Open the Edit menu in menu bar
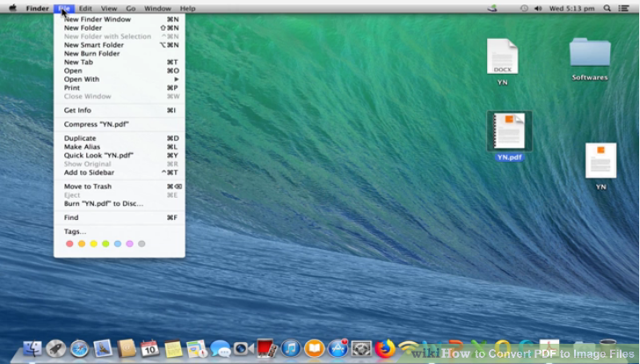The width and height of the screenshot is (640, 364). pos(85,8)
